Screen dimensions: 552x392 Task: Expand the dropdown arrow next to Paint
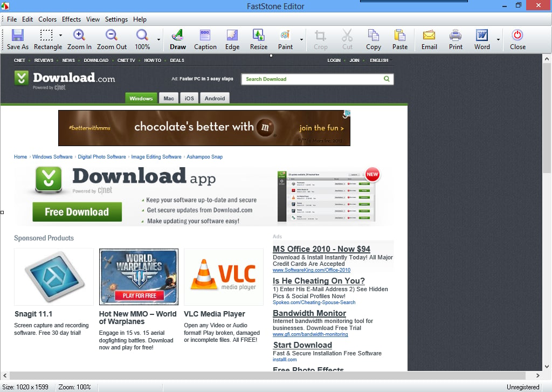coord(301,39)
